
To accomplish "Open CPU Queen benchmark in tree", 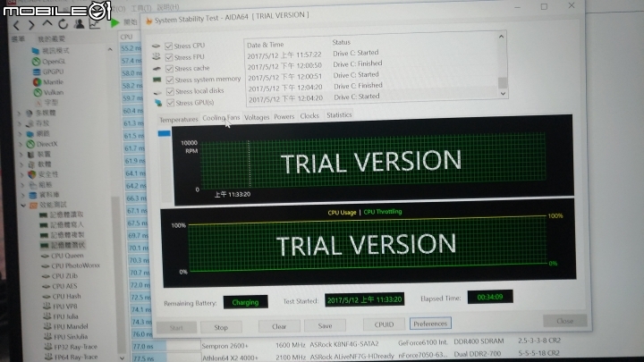I will [63, 256].
